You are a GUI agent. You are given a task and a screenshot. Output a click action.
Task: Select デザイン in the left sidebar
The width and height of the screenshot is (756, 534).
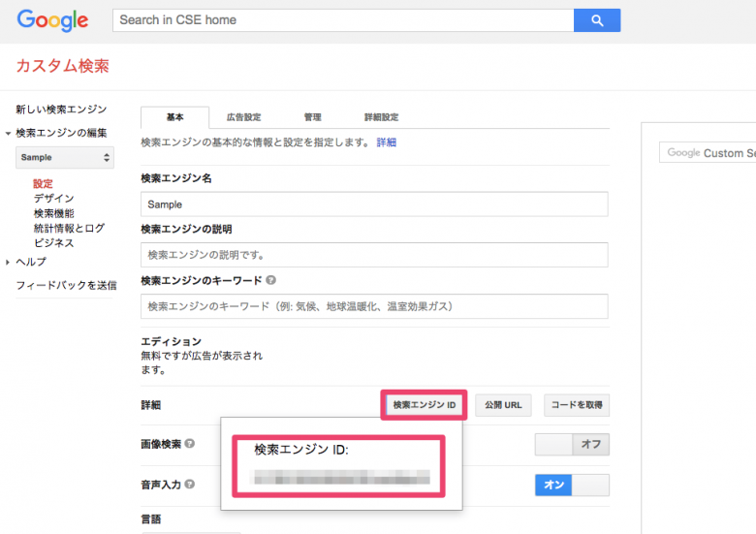(53, 199)
